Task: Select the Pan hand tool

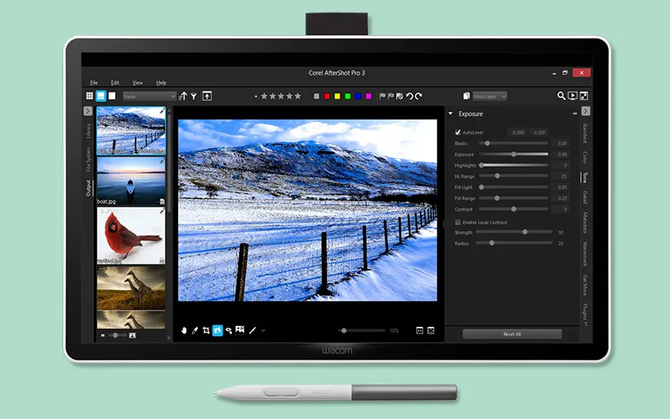Action: [x=185, y=329]
